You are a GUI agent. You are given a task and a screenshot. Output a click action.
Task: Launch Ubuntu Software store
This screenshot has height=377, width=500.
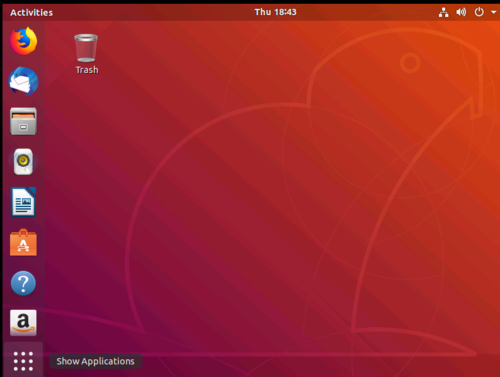click(23, 242)
